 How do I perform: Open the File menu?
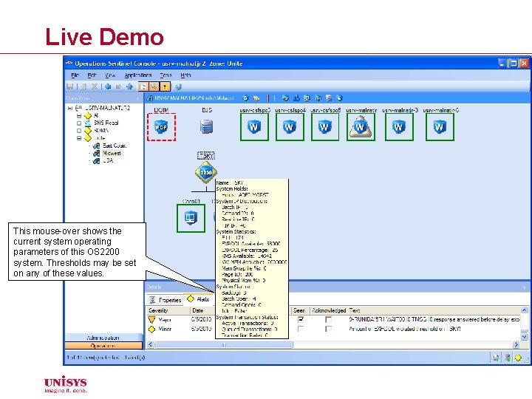(75, 75)
